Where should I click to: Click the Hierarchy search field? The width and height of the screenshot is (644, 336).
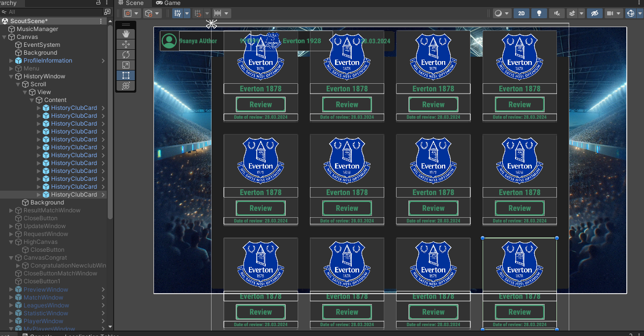52,12
